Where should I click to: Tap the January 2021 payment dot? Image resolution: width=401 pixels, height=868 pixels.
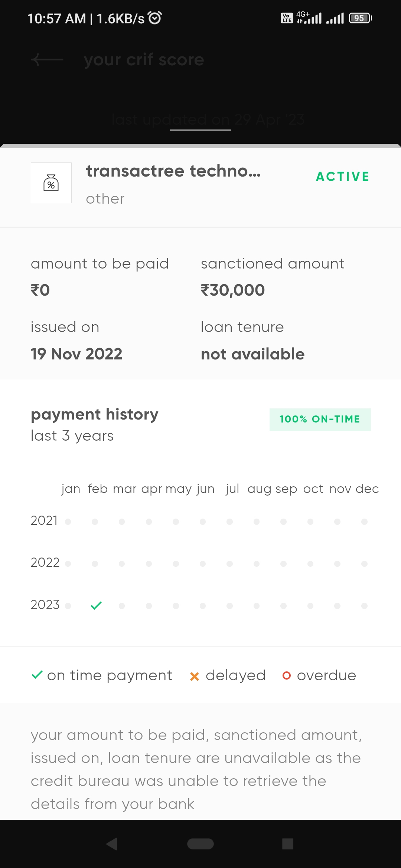[68, 522]
